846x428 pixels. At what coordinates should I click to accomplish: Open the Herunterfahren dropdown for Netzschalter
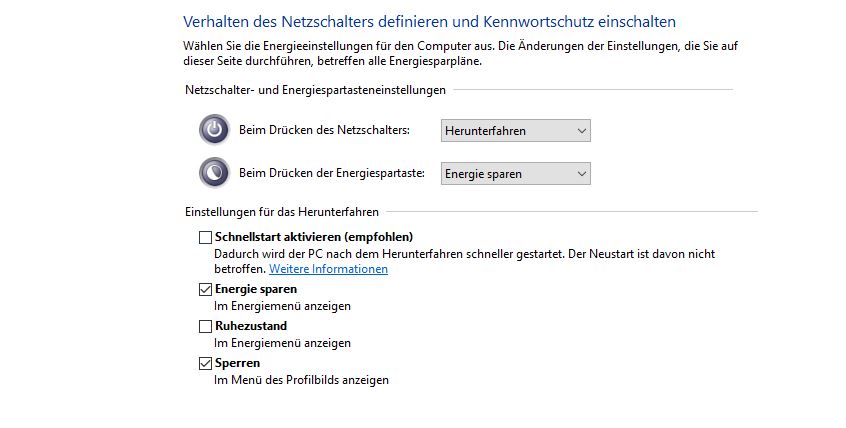point(516,131)
